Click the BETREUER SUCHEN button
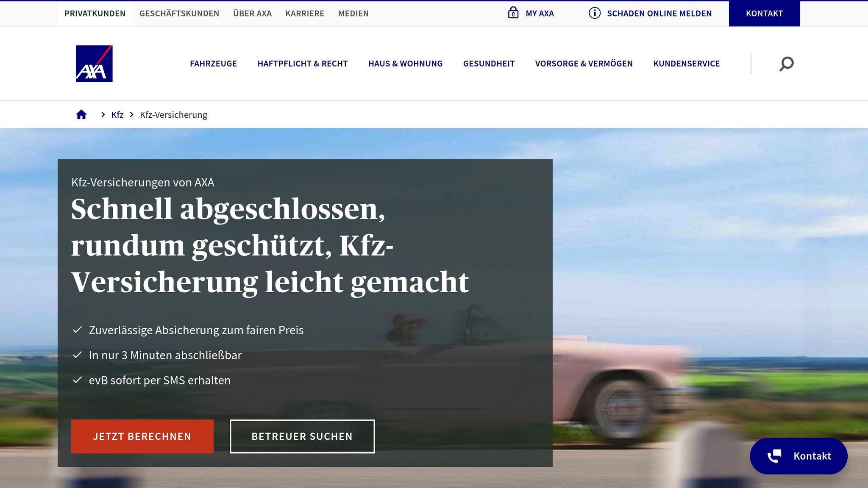 click(302, 436)
